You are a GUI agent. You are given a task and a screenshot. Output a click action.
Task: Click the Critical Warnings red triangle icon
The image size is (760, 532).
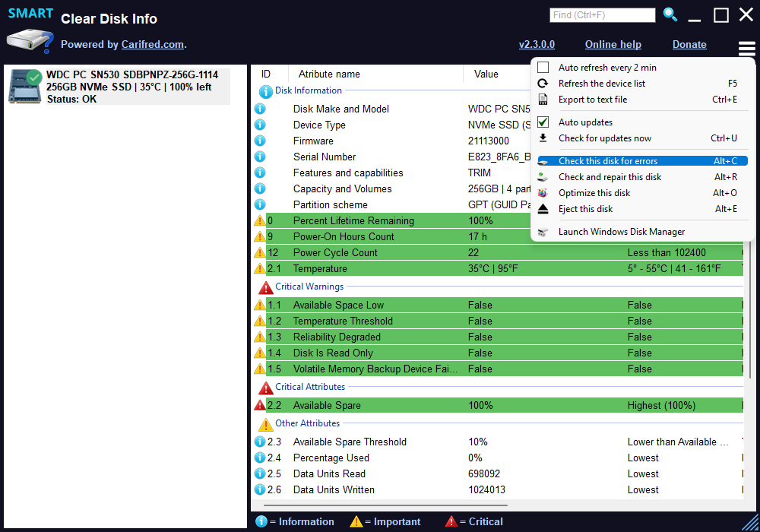[x=266, y=287]
